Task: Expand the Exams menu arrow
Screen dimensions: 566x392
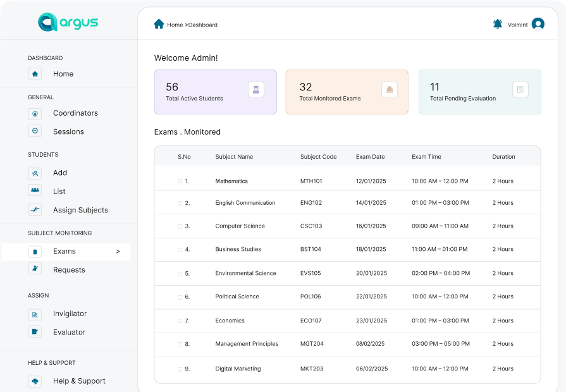Action: [x=118, y=252]
